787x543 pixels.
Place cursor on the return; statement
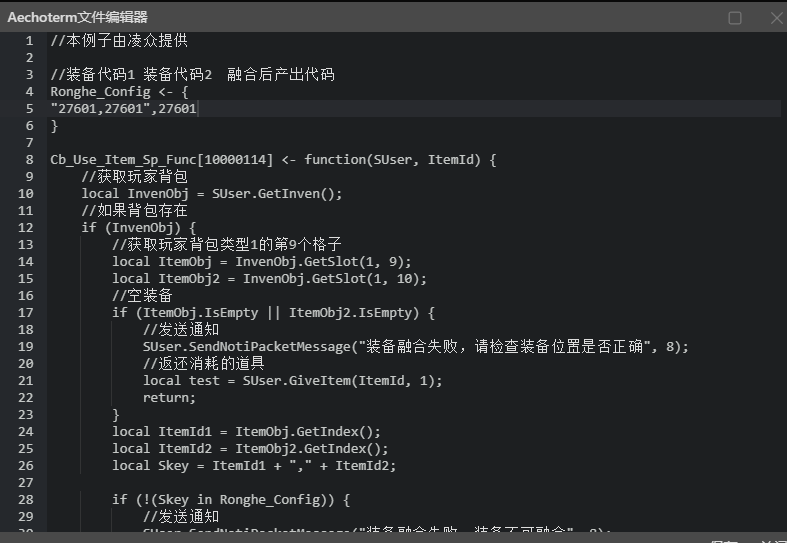point(169,397)
